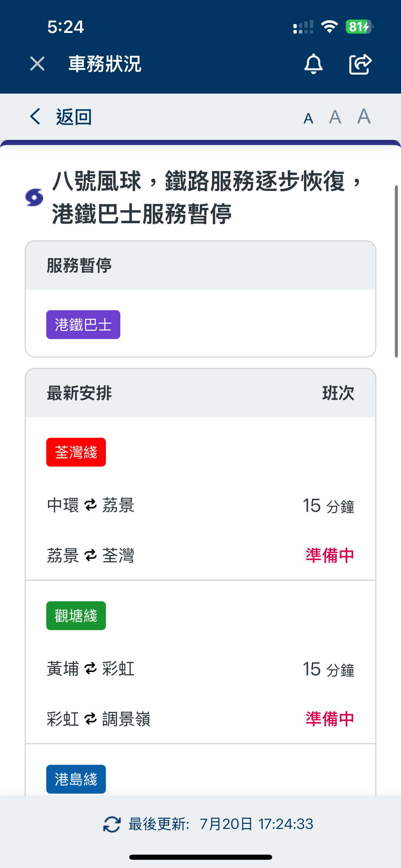
Task: Go back using the left chevron arrow
Action: pos(35,117)
